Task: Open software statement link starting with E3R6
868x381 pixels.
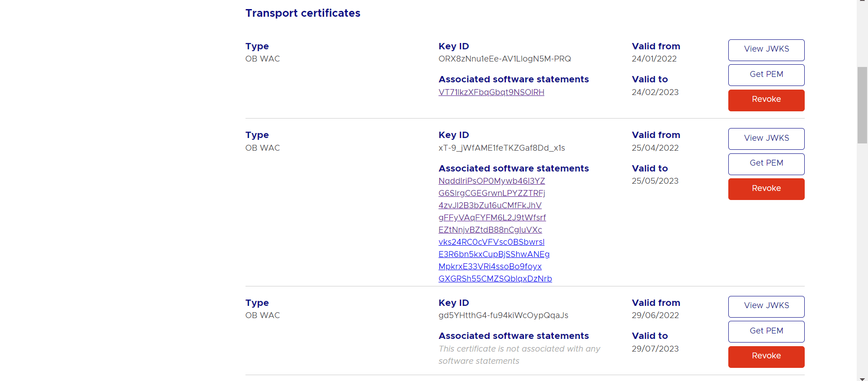Action: pyautogui.click(x=494, y=254)
